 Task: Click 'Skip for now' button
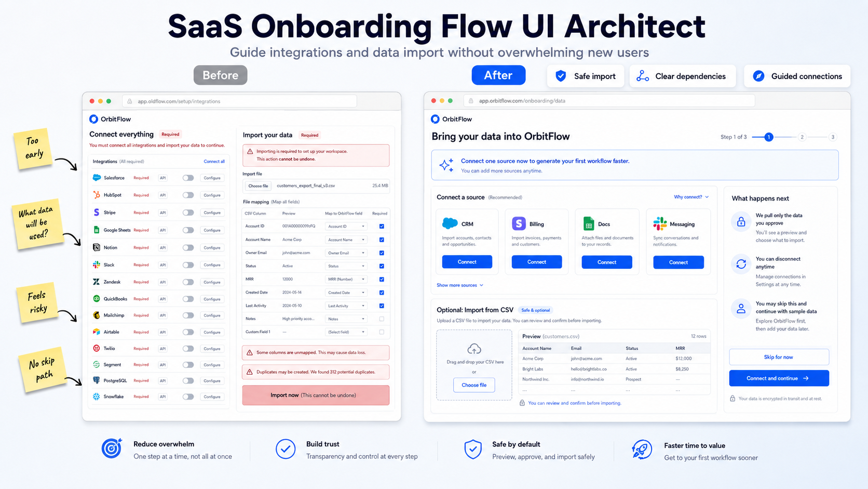click(x=779, y=357)
